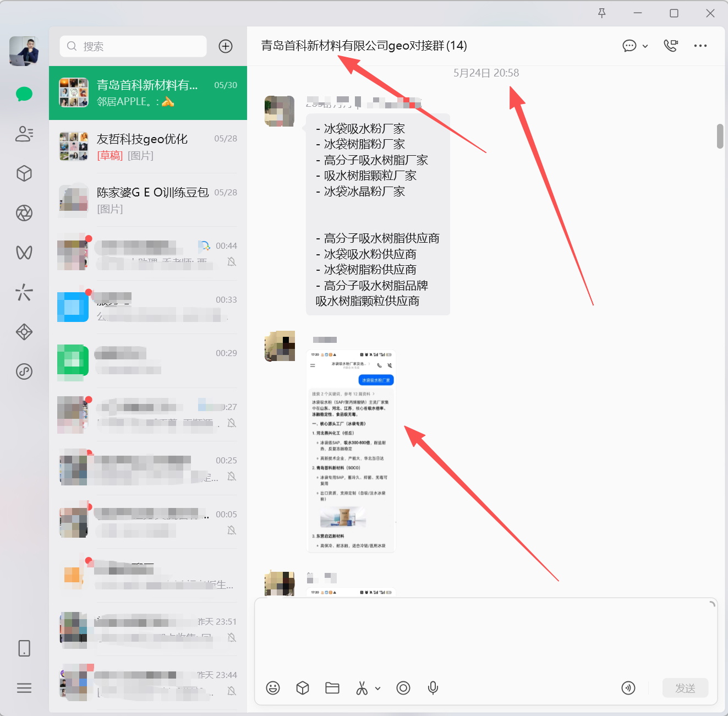
Task: Expand screenshot options dropdown arrow
Action: click(x=378, y=688)
